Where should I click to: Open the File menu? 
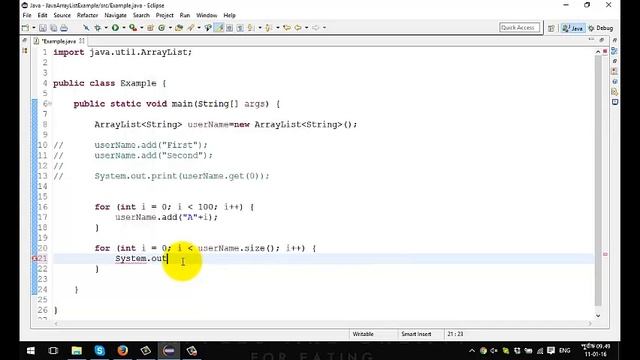tap(27, 15)
